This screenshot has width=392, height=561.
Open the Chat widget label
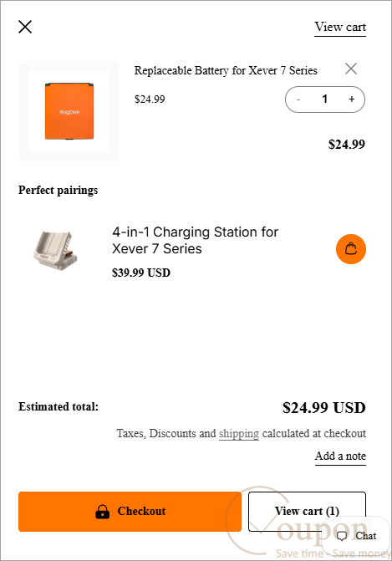[366, 536]
